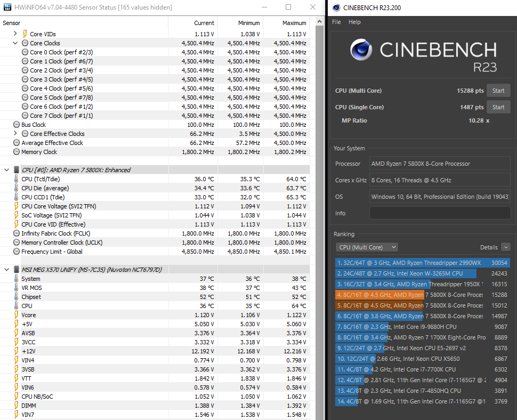This screenshot has width=517, height=420.
Task: Click the Info input field in Your System
Action: 440,213
